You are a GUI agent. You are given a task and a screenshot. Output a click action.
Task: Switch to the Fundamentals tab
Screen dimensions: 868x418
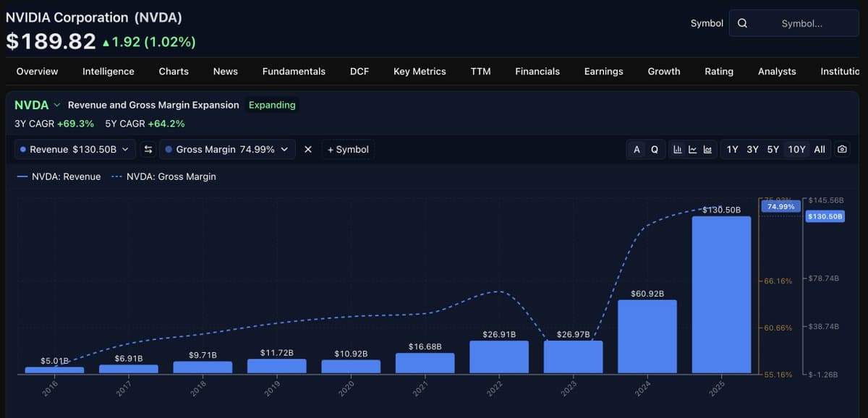pos(294,71)
